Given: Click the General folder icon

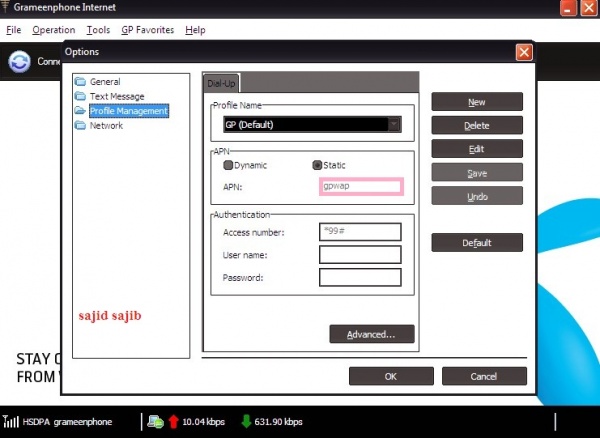Looking at the screenshot, I should [x=80, y=81].
